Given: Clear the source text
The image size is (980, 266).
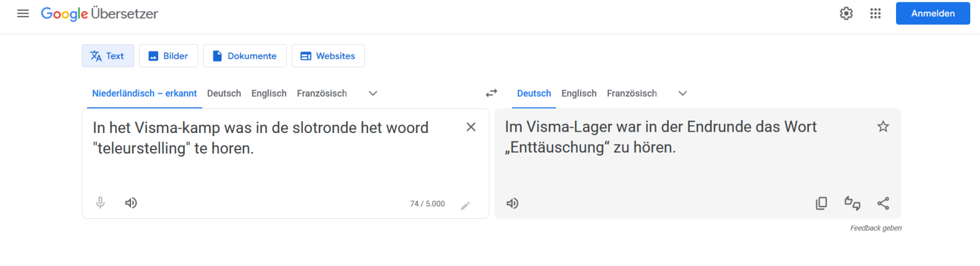Looking at the screenshot, I should pyautogui.click(x=471, y=127).
